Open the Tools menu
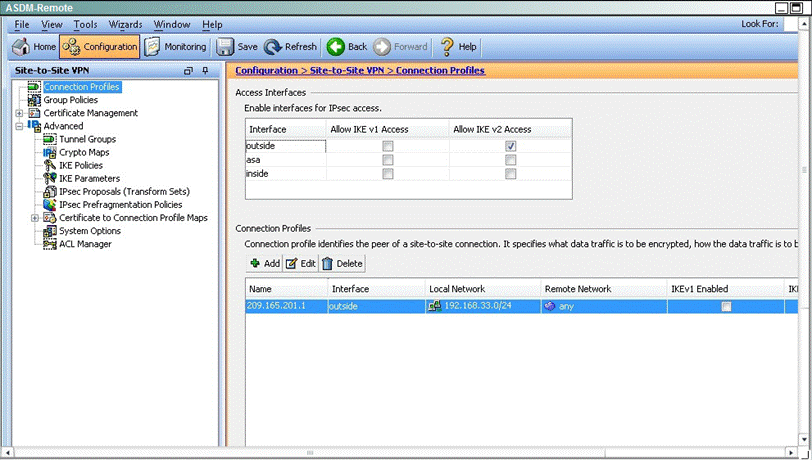This screenshot has width=812, height=460. pyautogui.click(x=86, y=24)
